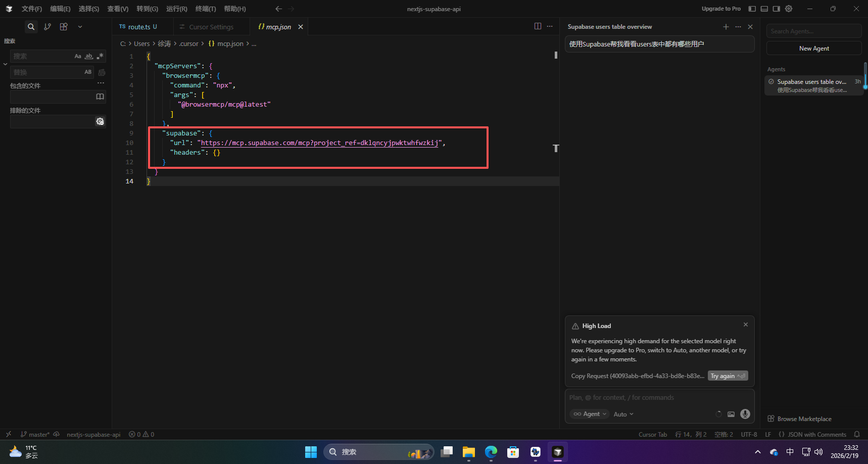Screen dimensions: 868x464
Task: Toggle secondary sidebar layout icon
Action: (777, 9)
